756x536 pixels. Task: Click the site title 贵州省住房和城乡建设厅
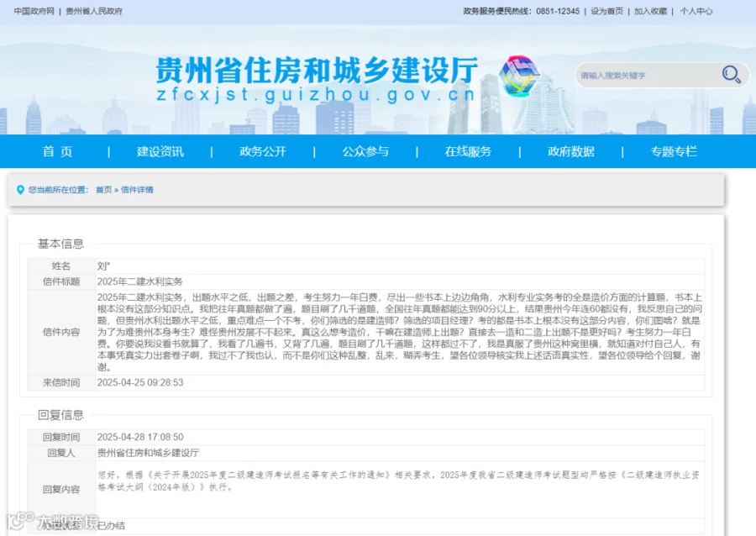[x=317, y=71]
